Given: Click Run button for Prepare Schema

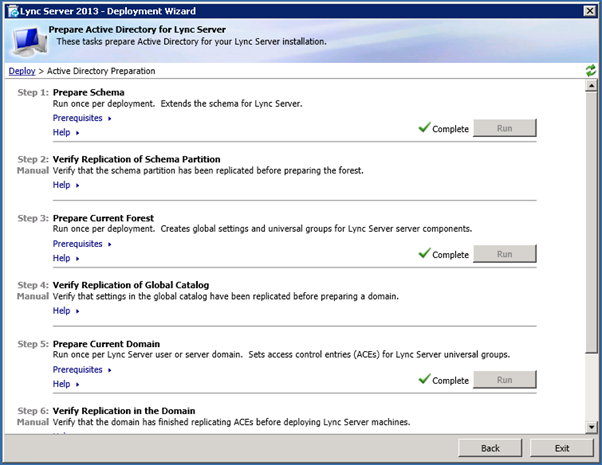Looking at the screenshot, I should [x=504, y=128].
